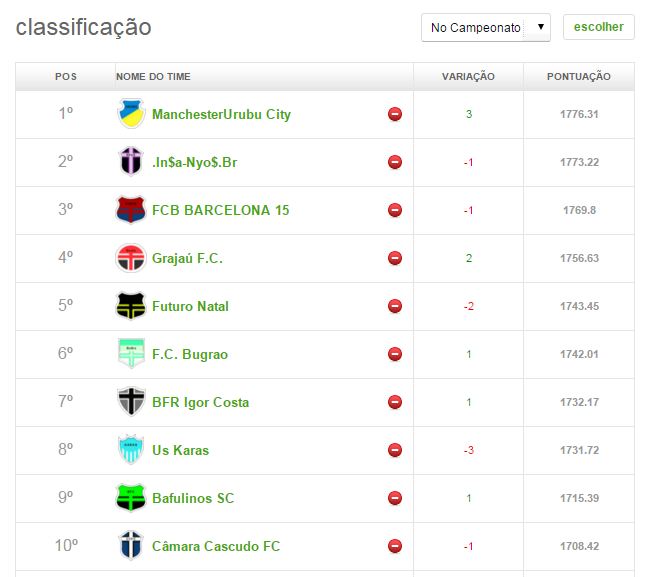The width and height of the screenshot is (645, 577).
Task: Click red minus icon beside F.C. Bugrao
Action: (395, 354)
